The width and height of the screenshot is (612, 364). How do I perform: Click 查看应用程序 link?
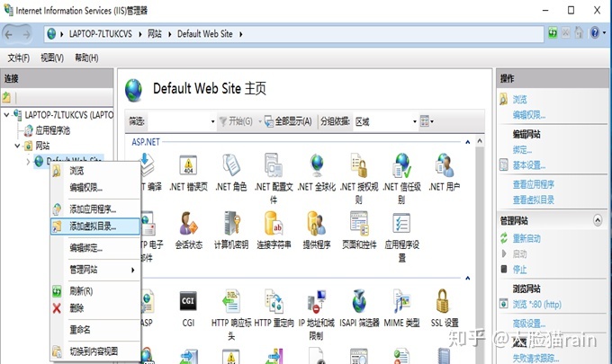point(533,184)
